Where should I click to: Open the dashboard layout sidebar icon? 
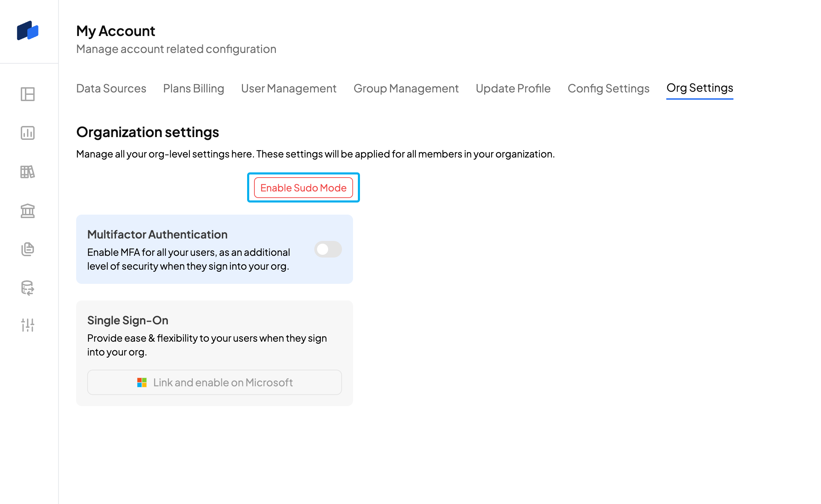tap(28, 94)
